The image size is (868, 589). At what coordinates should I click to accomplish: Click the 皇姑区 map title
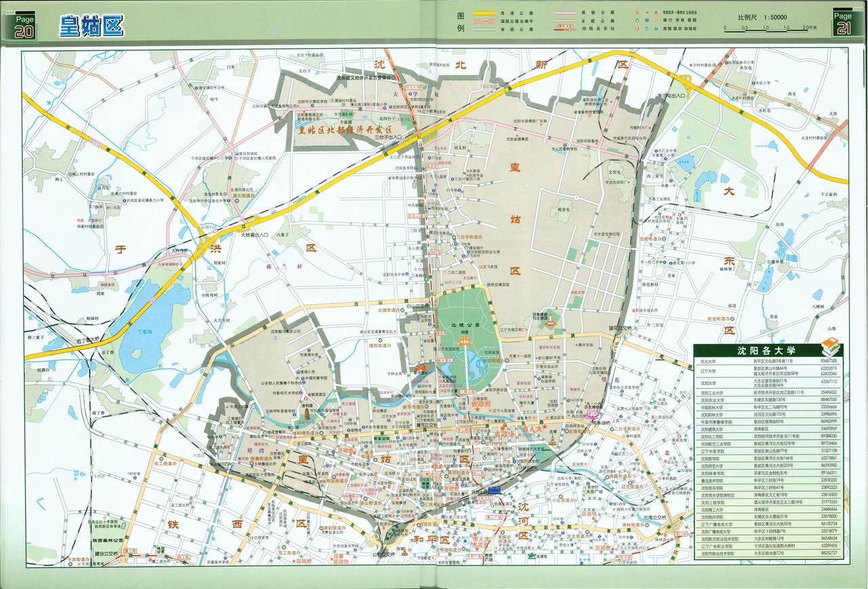click(x=90, y=26)
